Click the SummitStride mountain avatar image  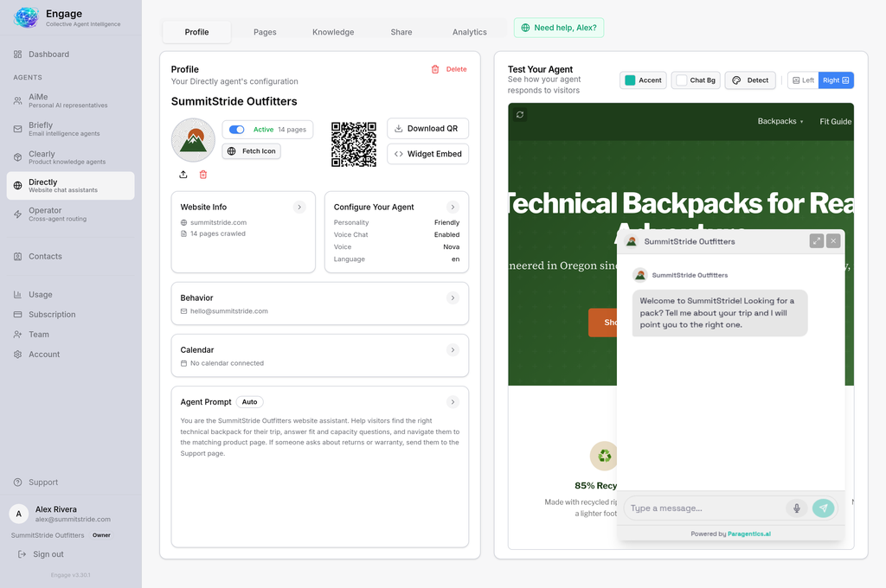193,140
